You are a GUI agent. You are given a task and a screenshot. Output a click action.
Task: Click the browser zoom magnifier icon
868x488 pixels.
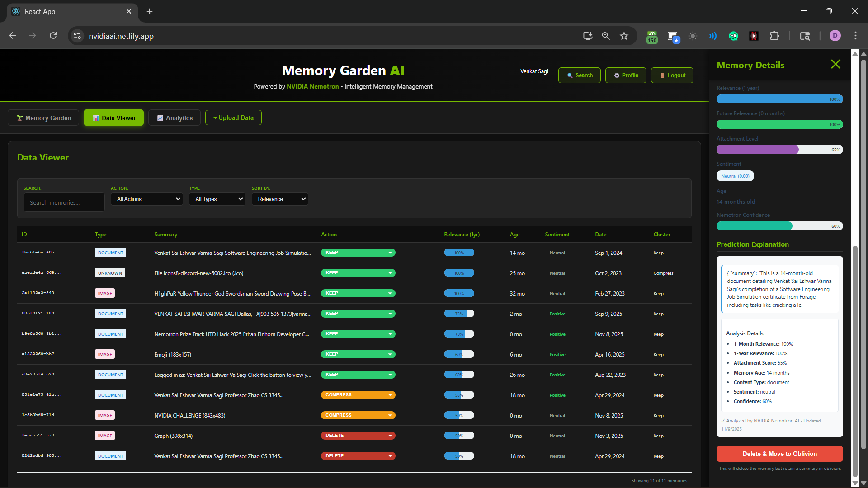606,36
